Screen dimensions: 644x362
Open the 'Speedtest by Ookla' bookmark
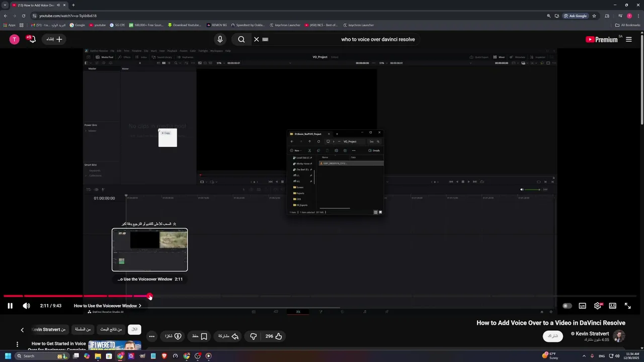pyautogui.click(x=248, y=25)
